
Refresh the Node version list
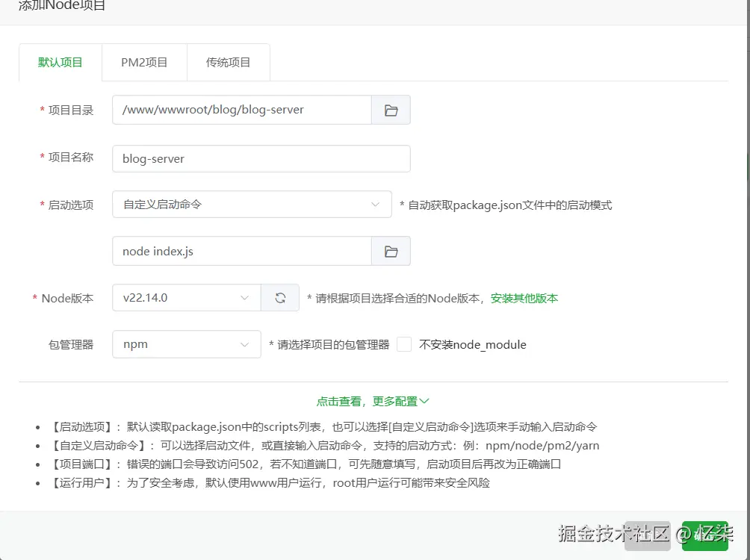[x=280, y=298]
